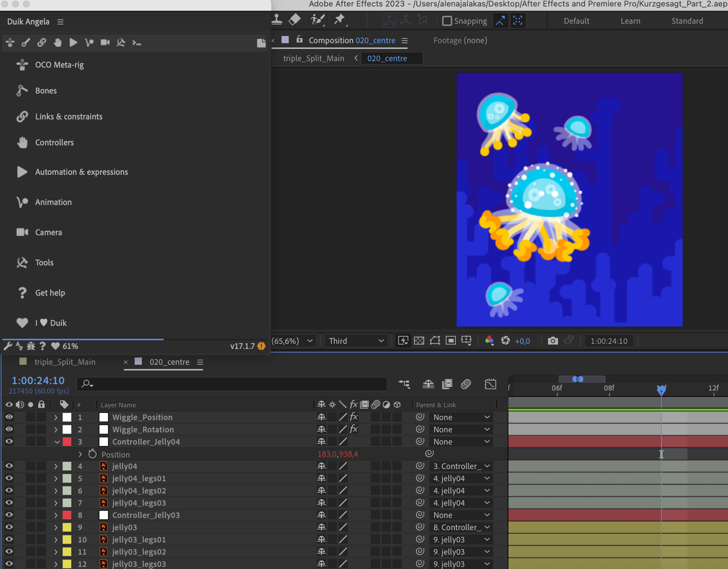Take a snapshot with camera icon
The image size is (728, 569).
click(553, 341)
